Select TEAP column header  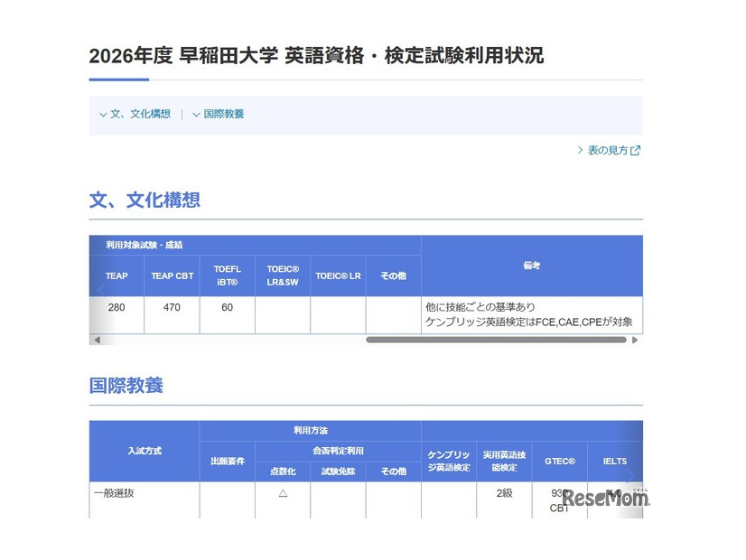[117, 276]
